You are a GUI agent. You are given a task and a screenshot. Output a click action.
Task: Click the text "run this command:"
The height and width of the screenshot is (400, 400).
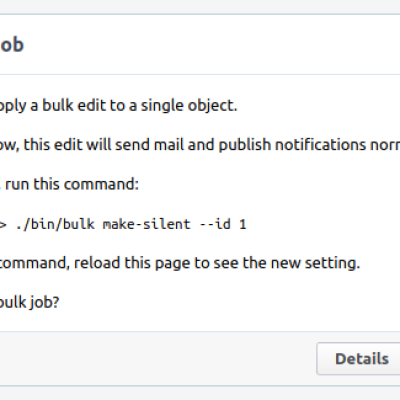coord(72,184)
